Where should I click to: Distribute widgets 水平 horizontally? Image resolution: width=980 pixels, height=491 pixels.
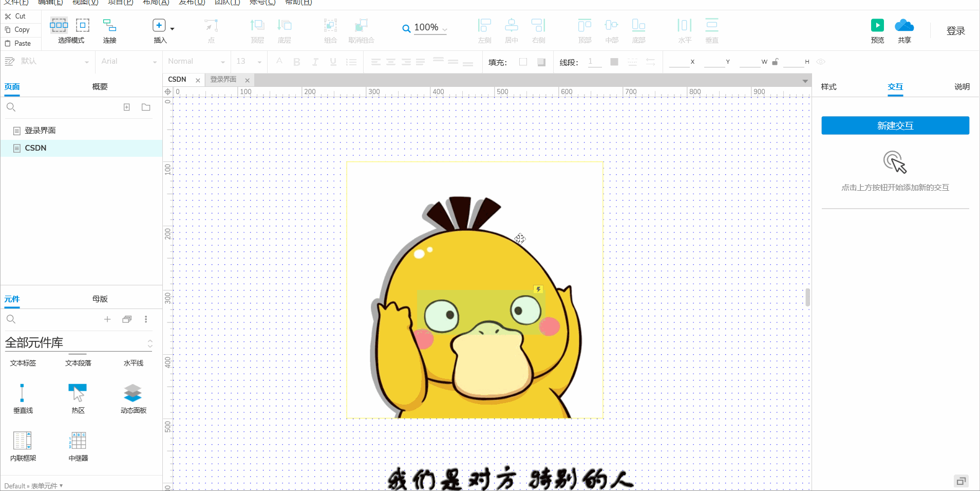click(685, 30)
